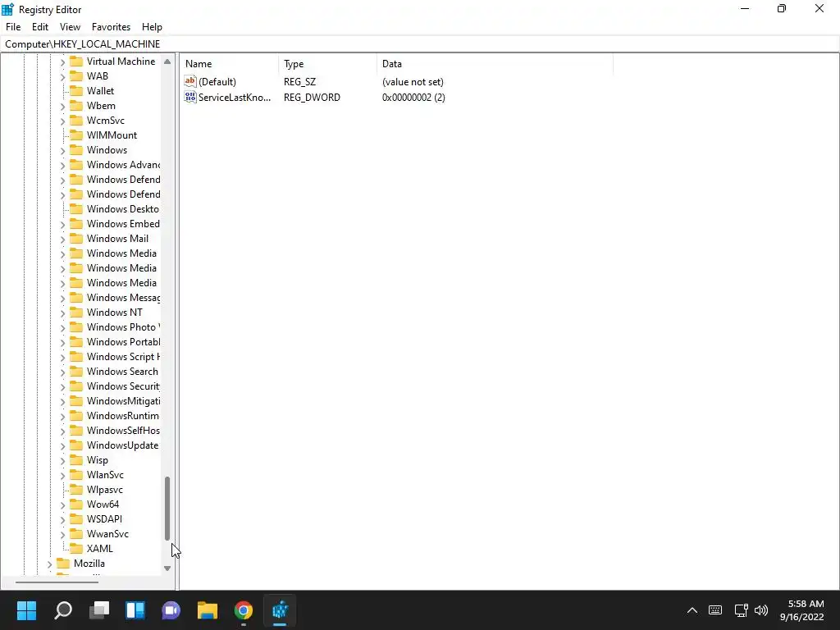
Task: Click the Wlpasvc folder icon
Action: tap(76, 489)
